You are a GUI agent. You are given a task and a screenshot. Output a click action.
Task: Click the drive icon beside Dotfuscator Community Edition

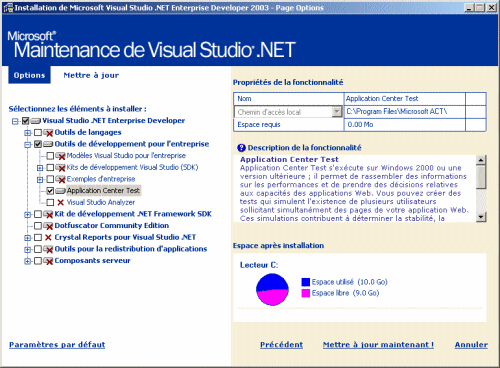pyautogui.click(x=48, y=226)
